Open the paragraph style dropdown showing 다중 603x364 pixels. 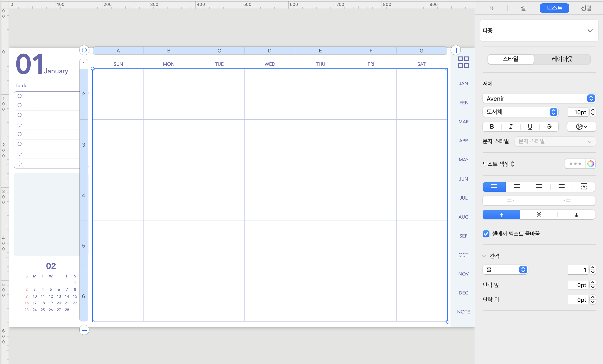coord(539,31)
